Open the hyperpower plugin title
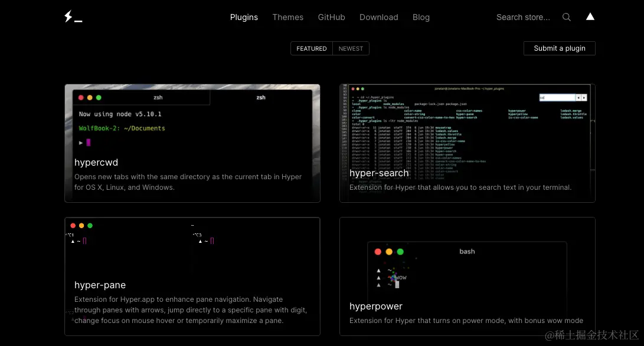The height and width of the screenshot is (346, 644). pos(376,307)
